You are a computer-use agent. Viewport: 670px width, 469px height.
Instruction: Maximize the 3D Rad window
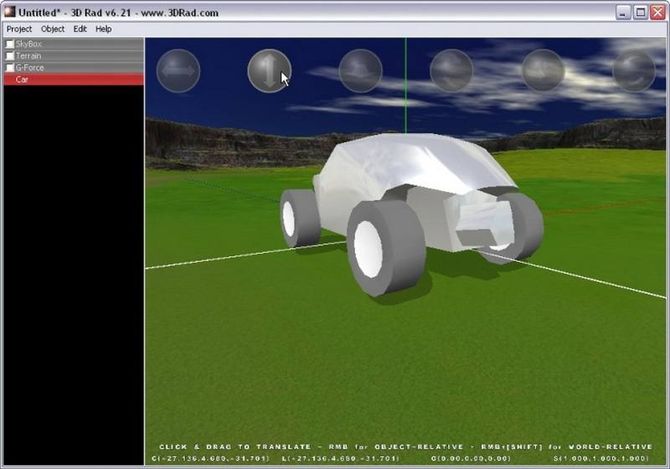[x=640, y=12]
